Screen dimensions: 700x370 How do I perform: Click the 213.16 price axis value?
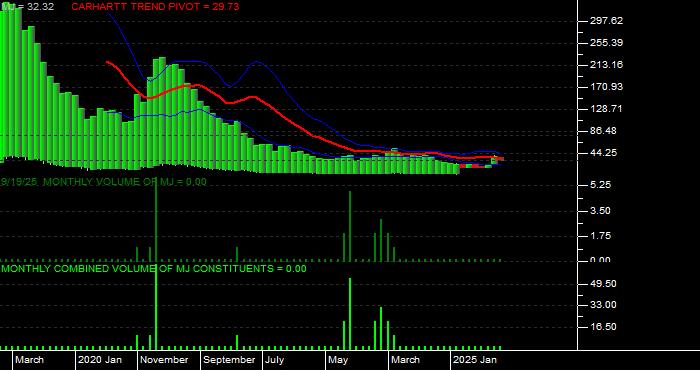[x=606, y=65]
